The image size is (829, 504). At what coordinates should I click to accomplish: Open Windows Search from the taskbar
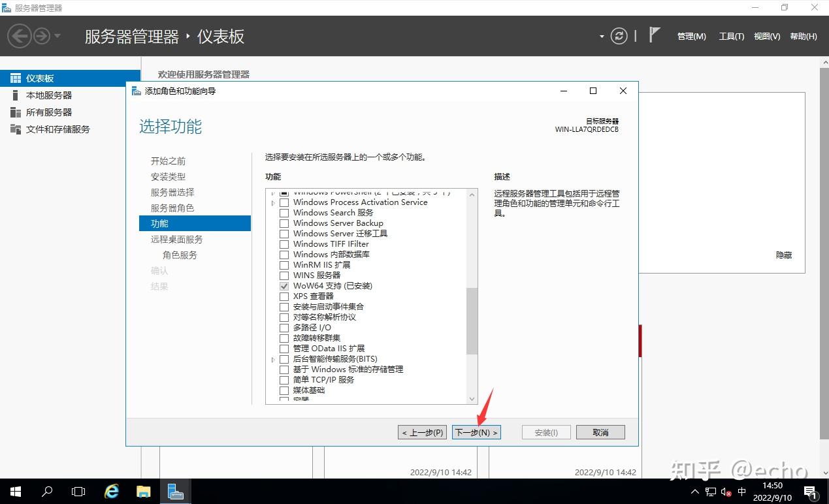(x=46, y=492)
